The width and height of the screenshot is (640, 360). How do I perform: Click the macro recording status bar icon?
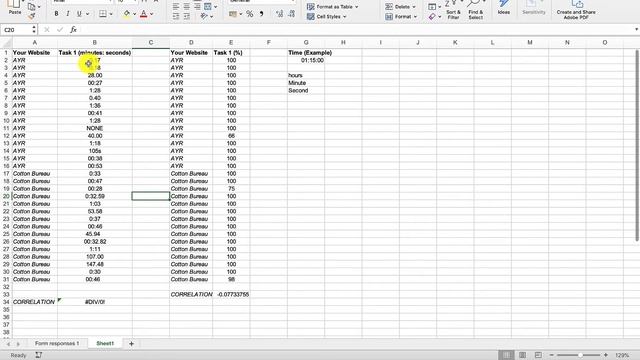pos(39,355)
